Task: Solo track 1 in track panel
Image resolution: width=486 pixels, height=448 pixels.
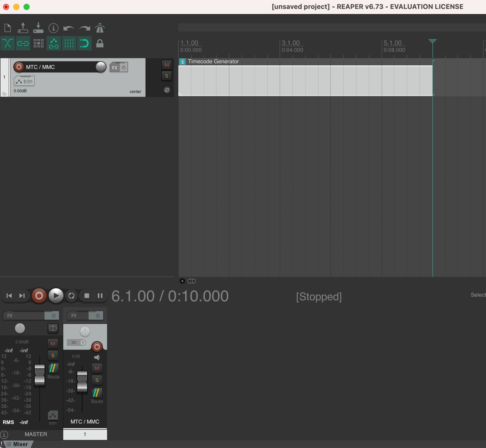Action: (x=166, y=76)
